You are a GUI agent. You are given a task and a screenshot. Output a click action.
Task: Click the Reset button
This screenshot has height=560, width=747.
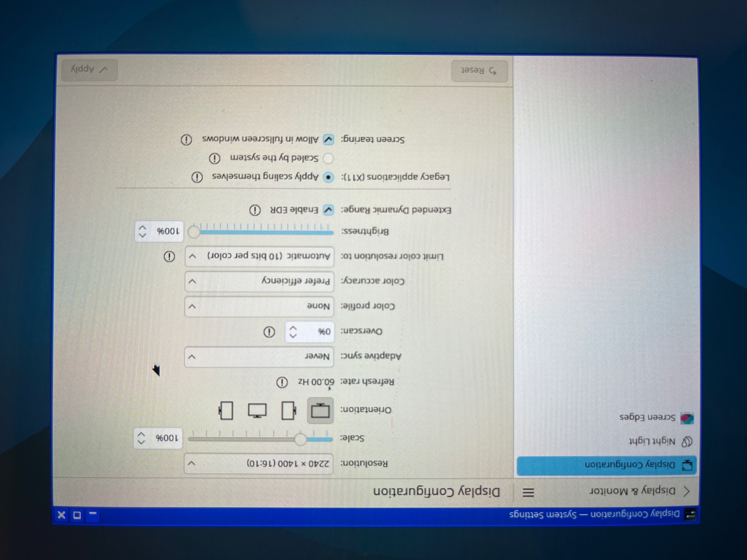479,71
